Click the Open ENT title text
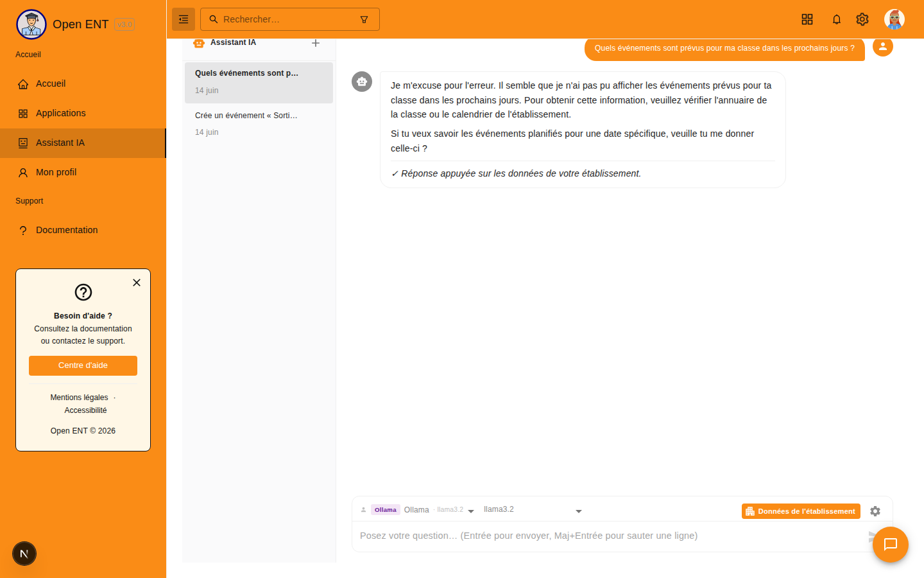 tap(80, 24)
